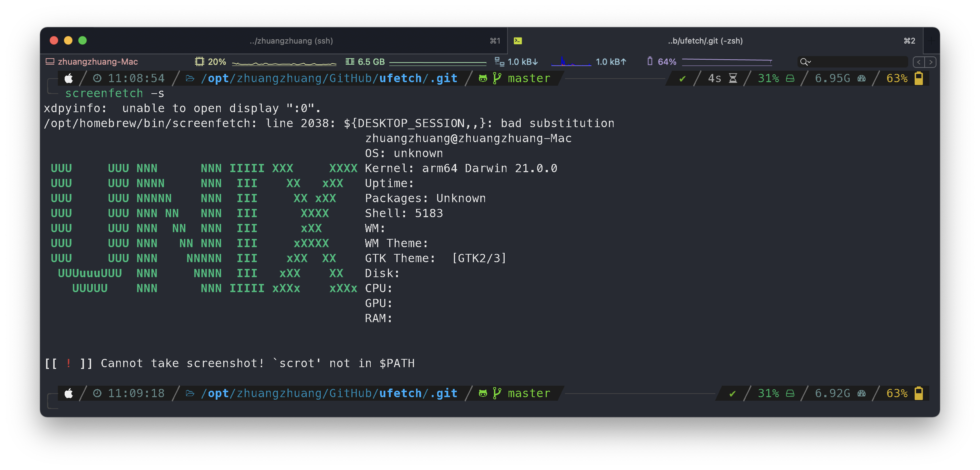Click the memory icon beside 6.5 GB

(350, 62)
